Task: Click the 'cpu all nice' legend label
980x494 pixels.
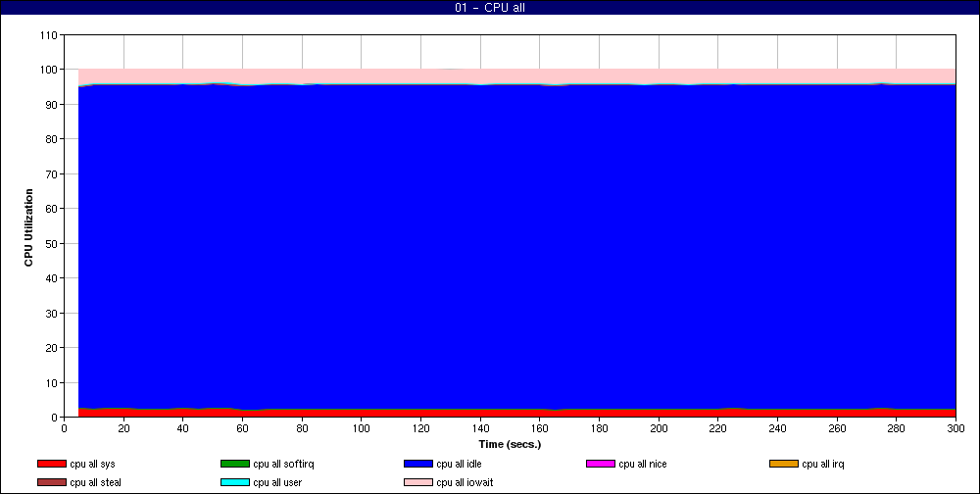Action: click(643, 464)
